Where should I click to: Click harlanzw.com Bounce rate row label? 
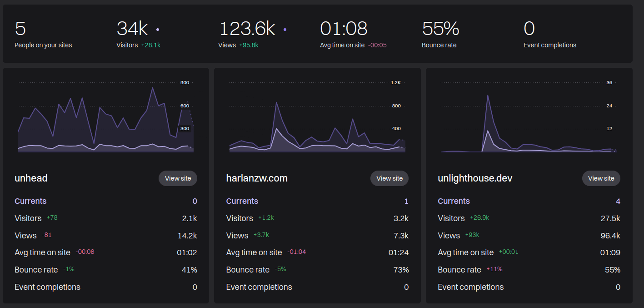pos(248,270)
